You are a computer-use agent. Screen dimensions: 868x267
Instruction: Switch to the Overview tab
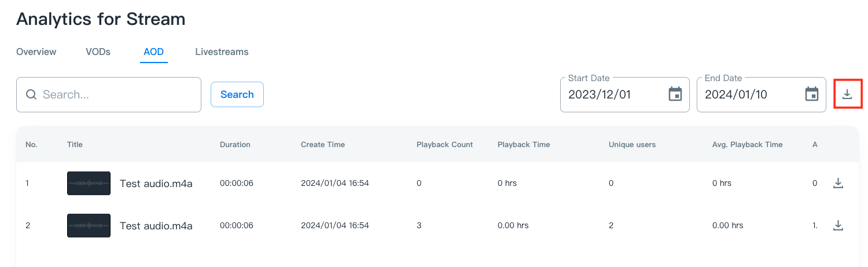(36, 52)
